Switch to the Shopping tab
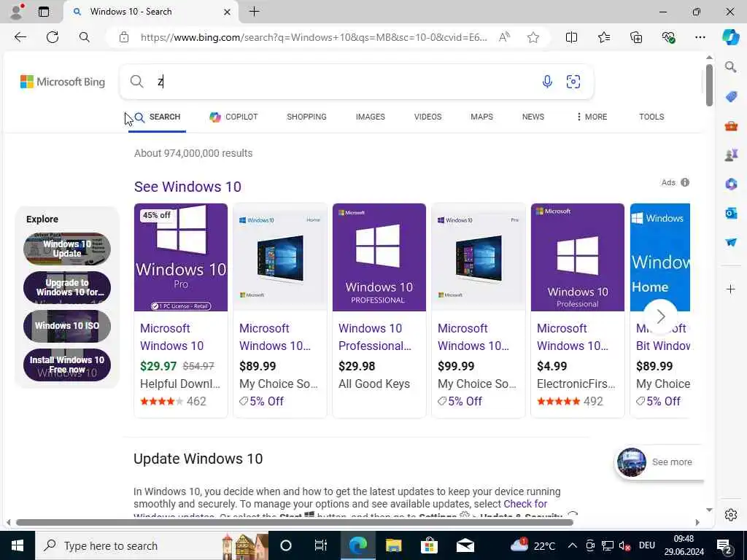747x560 pixels. pyautogui.click(x=306, y=117)
